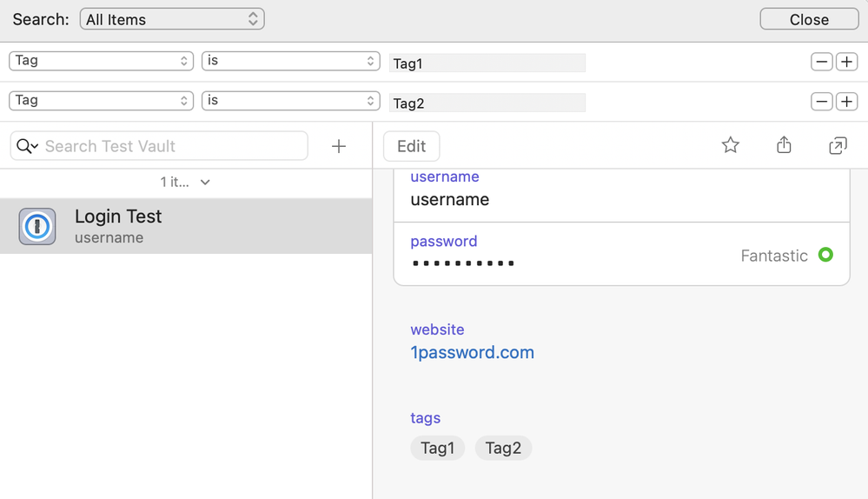868x499 pixels.
Task: Expand the item count sort chevron
Action: 205,183
